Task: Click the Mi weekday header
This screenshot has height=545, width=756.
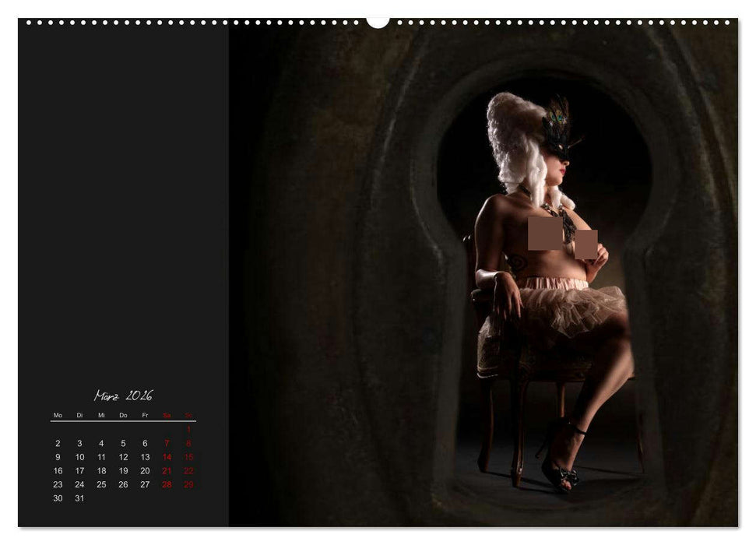Action: click(102, 415)
